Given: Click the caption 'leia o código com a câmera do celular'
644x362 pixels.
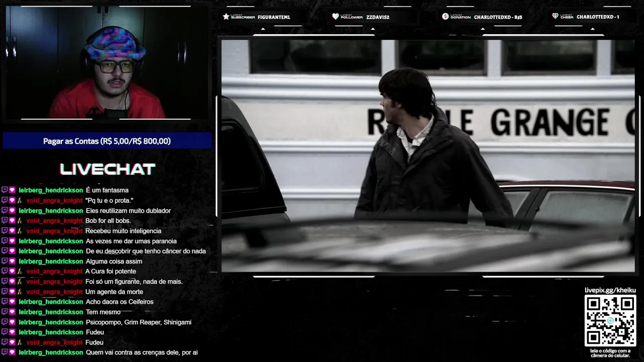Looking at the screenshot, I should tap(610, 353).
